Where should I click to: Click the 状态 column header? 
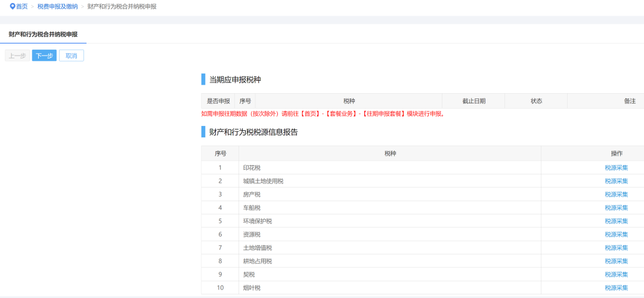point(536,102)
